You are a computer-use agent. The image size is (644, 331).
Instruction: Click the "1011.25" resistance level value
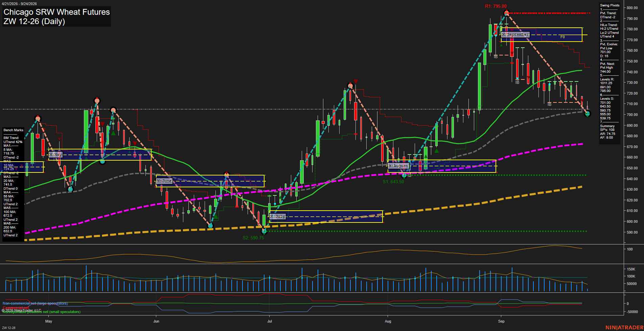tap(606, 83)
